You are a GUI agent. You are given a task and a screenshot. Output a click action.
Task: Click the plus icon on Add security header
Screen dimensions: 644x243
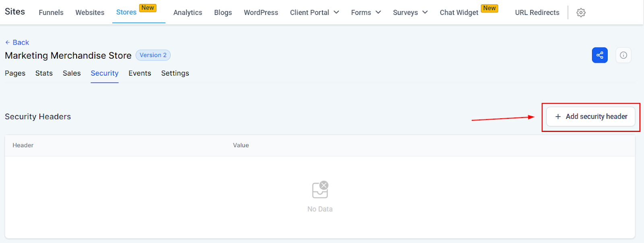(x=558, y=117)
